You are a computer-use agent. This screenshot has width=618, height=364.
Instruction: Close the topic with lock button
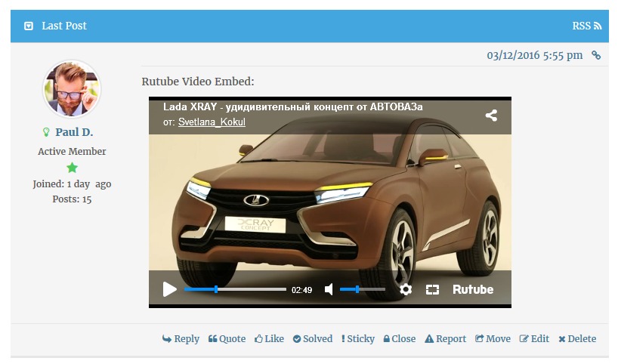400,339
